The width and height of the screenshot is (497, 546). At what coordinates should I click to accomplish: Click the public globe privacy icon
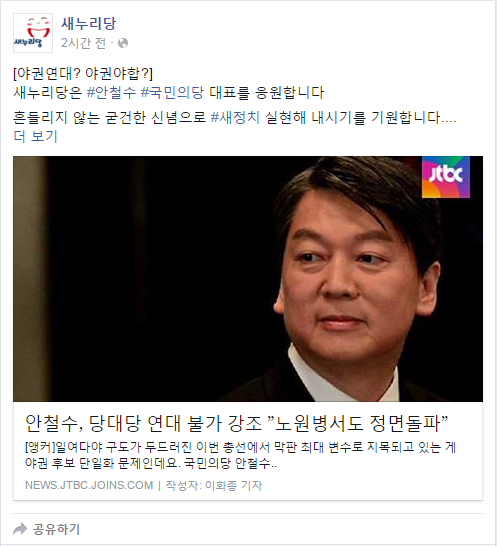123,43
